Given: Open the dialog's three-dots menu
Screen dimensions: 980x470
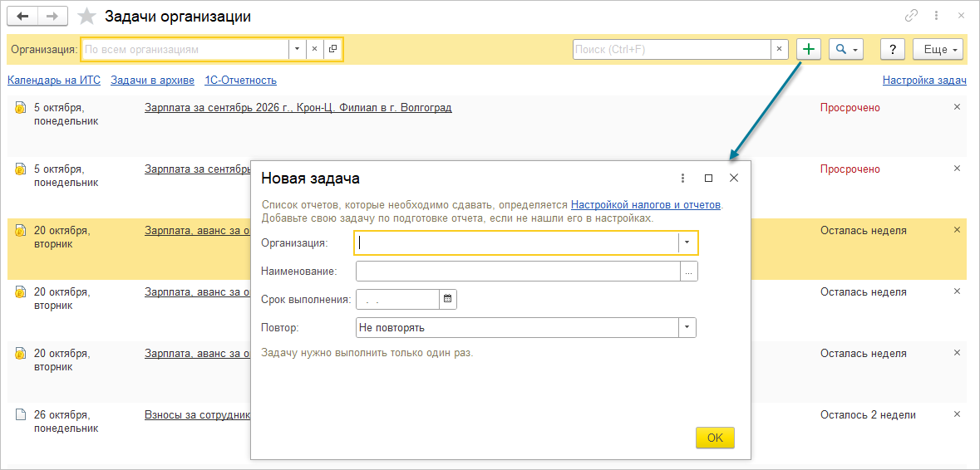Looking at the screenshot, I should point(682,178).
